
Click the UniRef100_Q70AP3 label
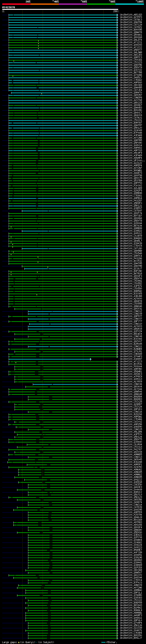[131, 357]
